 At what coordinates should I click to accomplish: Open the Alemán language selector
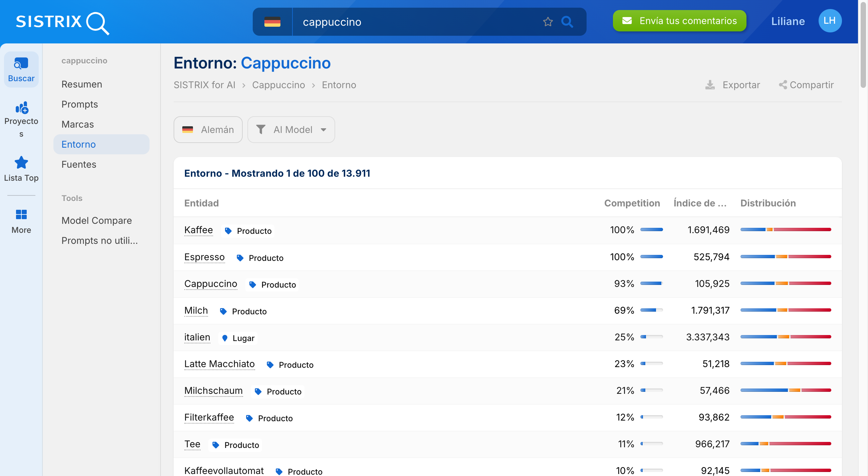point(208,130)
